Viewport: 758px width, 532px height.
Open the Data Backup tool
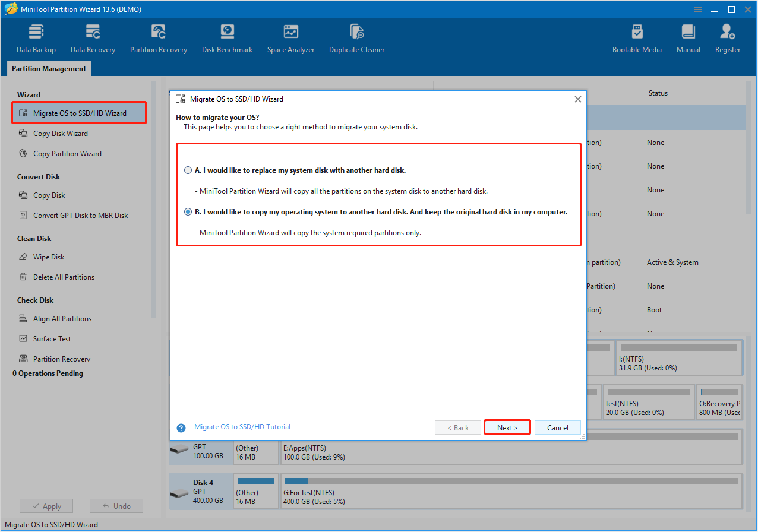tap(36, 39)
